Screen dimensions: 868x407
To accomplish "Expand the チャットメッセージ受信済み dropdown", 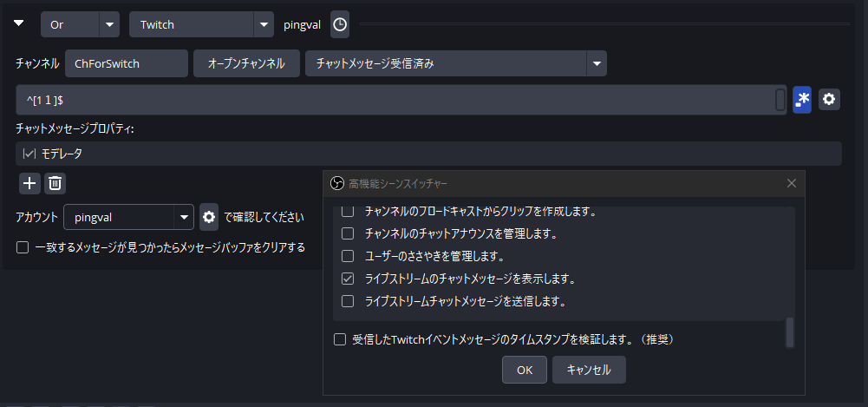I will (x=596, y=63).
